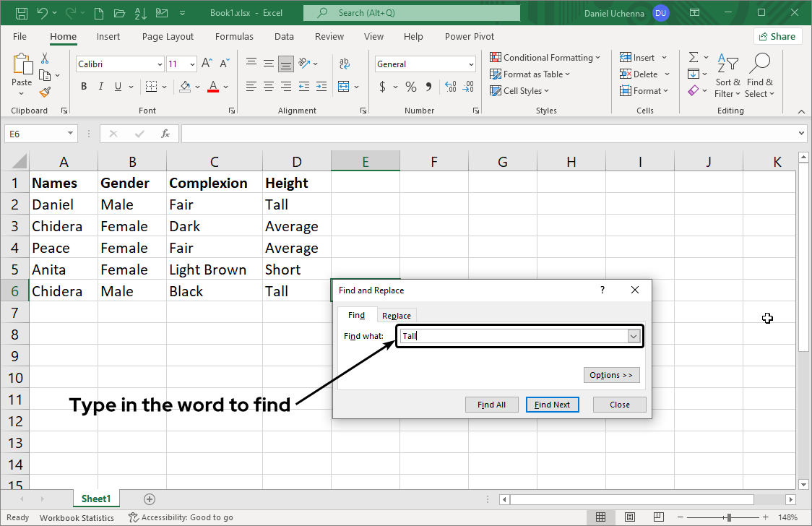
Task: Click the Borders icon in Font group
Action: pos(150,87)
